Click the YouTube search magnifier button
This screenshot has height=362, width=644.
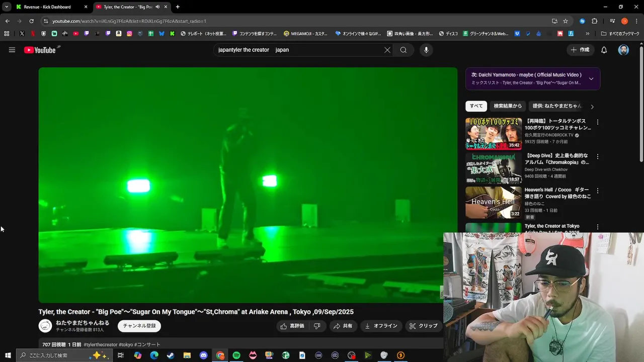404,50
